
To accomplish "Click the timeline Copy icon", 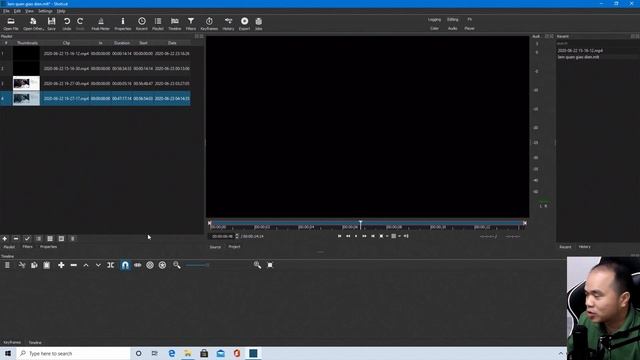I will (34, 265).
